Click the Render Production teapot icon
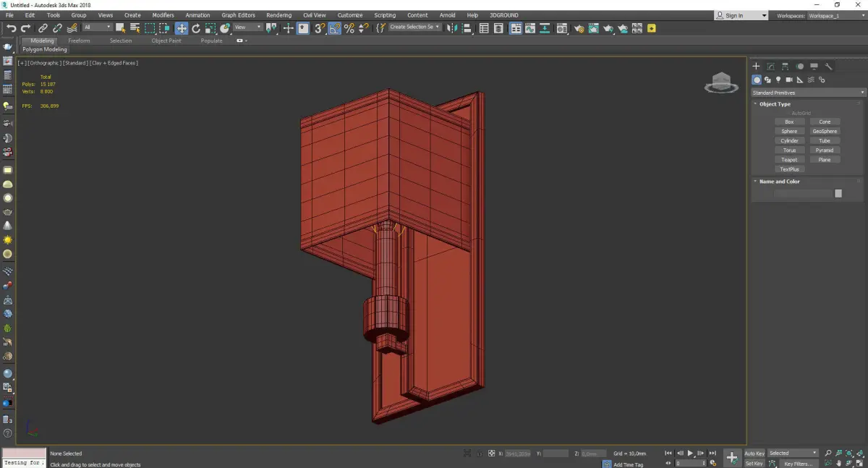Viewport: 868px width, 468px height. pyautogui.click(x=608, y=28)
